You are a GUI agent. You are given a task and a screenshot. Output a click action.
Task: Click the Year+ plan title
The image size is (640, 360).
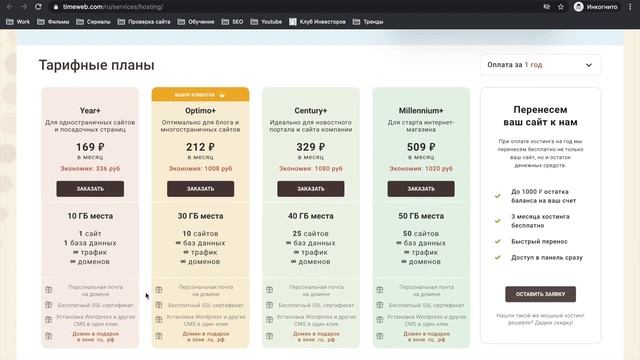(x=90, y=111)
